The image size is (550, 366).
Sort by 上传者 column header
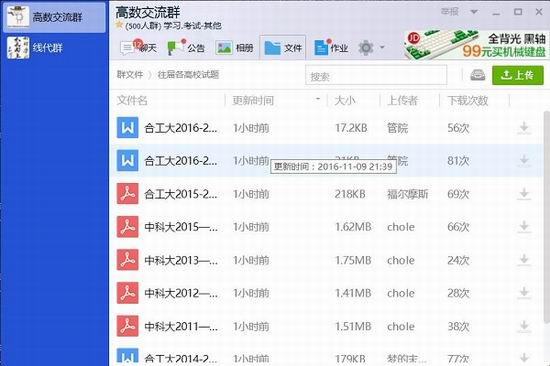[x=402, y=101]
